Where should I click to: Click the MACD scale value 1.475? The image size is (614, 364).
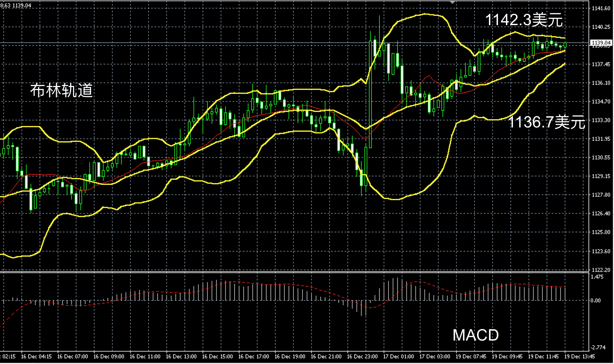tap(597, 277)
